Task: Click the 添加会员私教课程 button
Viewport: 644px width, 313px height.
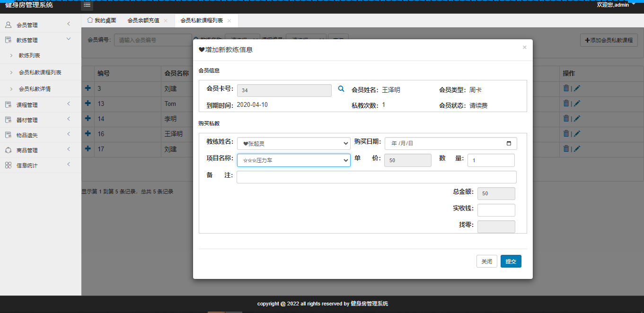Action: 609,40
